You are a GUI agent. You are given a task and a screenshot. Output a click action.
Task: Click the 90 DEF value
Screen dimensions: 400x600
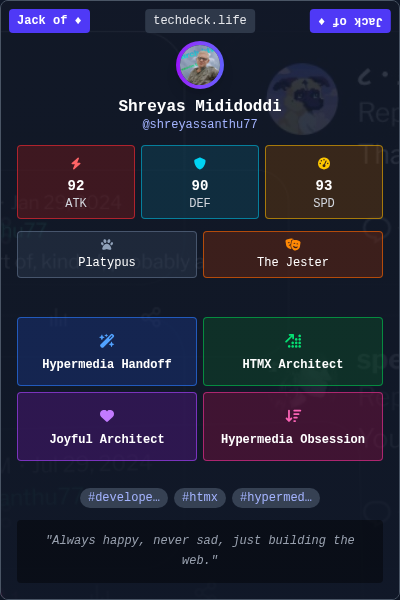click(x=200, y=186)
